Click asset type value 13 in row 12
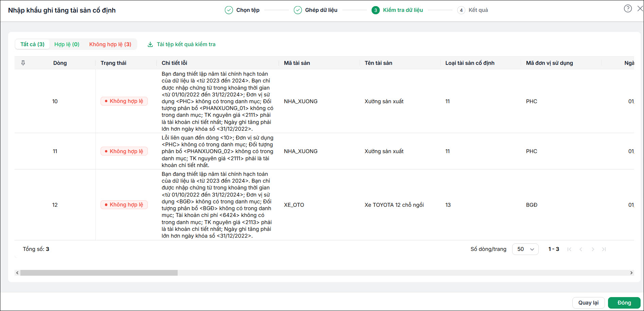 coord(448,205)
